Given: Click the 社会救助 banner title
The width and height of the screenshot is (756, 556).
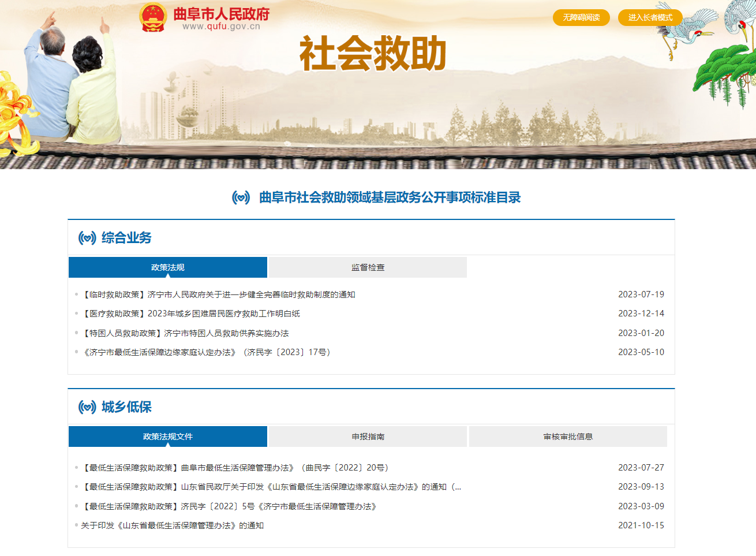Looking at the screenshot, I should tap(373, 53).
